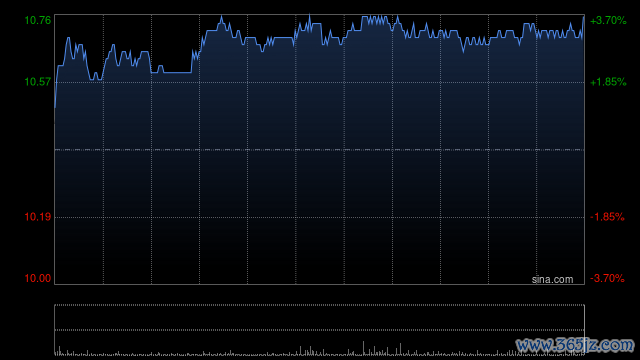Image resolution: width=640 pixels, height=360 pixels.
Task: Click the dashed midline of the price chart
Action: [x=320, y=150]
